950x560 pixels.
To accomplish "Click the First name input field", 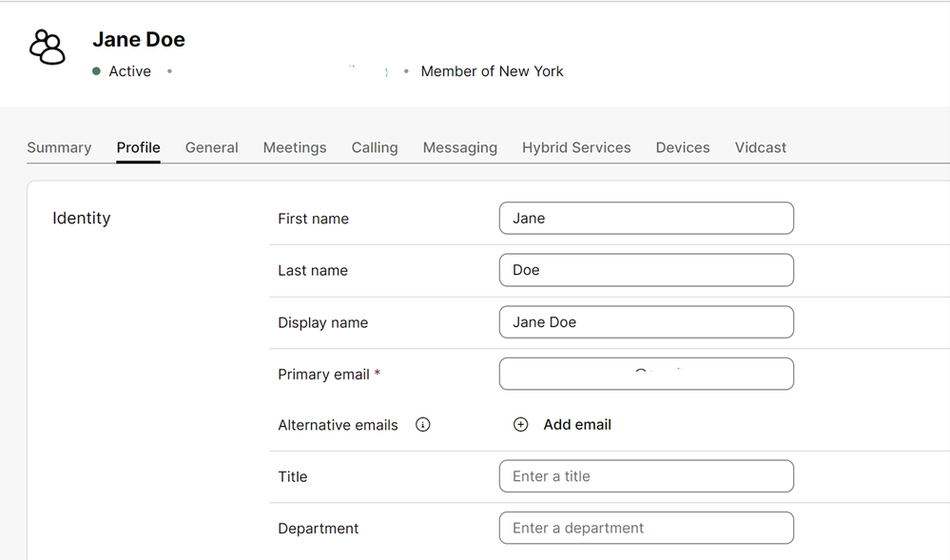I will 647,218.
